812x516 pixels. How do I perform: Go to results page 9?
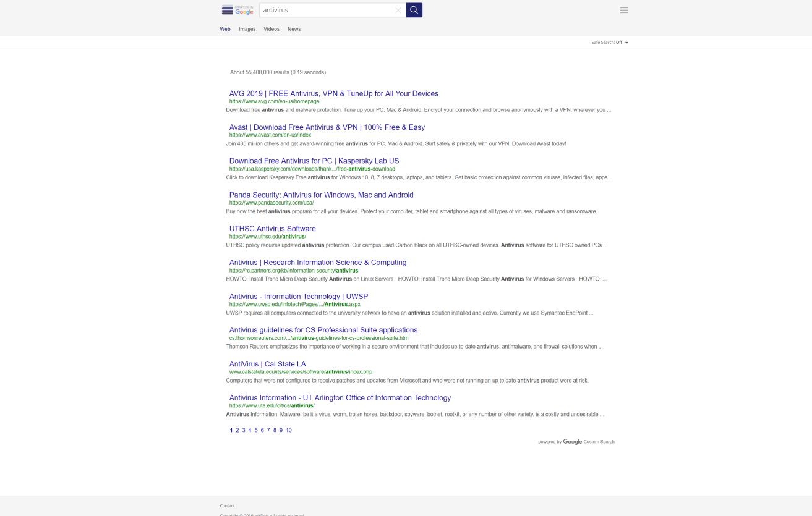[281, 430]
